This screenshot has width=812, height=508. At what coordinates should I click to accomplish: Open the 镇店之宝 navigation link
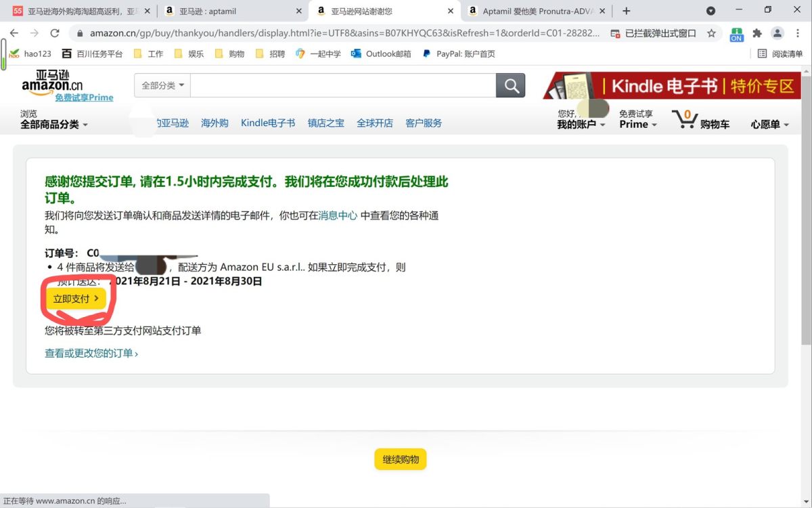click(326, 123)
